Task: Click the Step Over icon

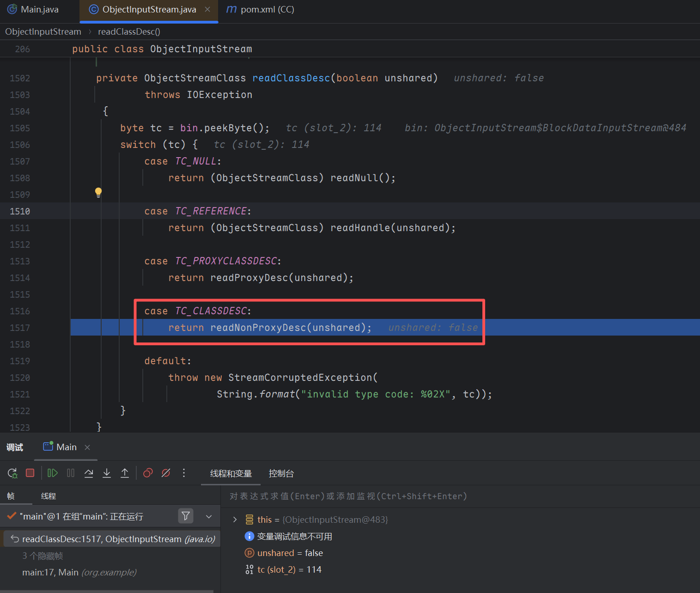Action: [89, 473]
